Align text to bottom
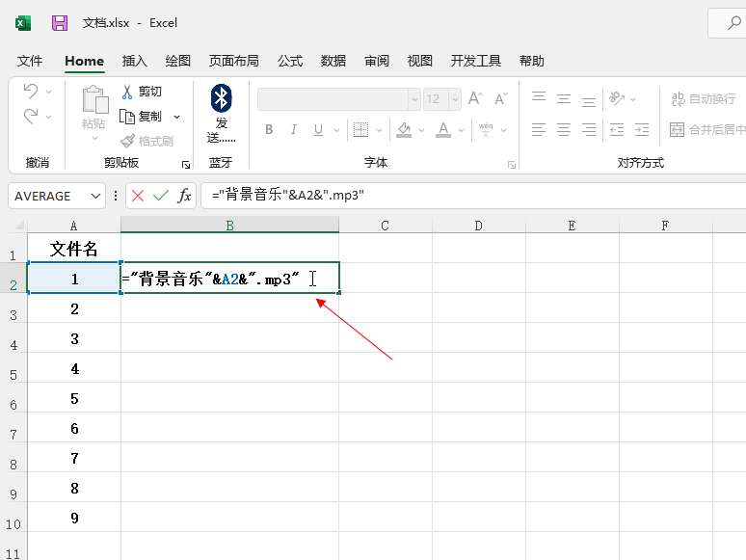The height and width of the screenshot is (560, 746). pos(589,100)
